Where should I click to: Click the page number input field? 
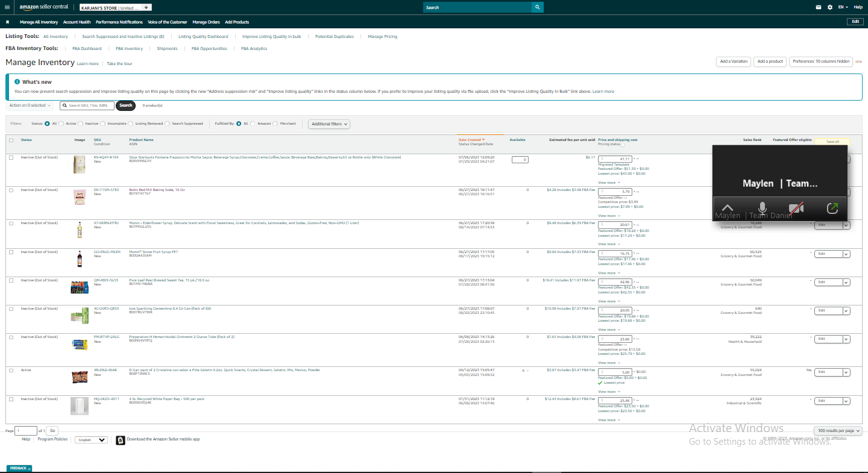coord(26,431)
